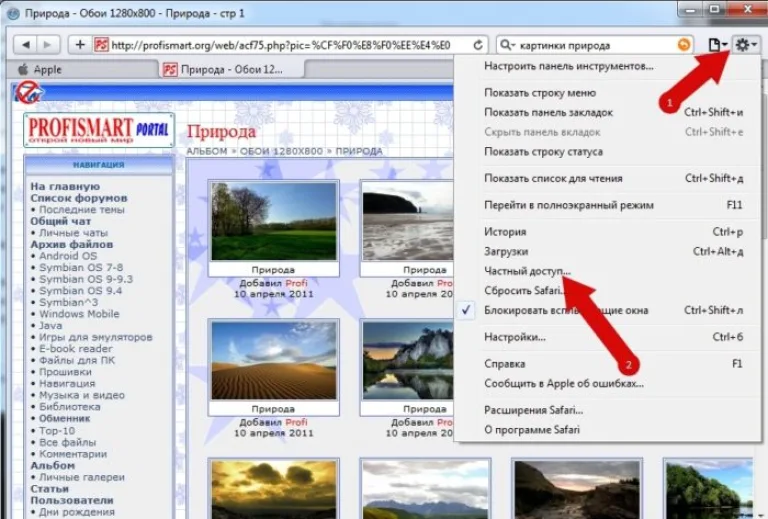Open the desert dunes nature thumbnail
The height and width of the screenshot is (519, 768).
[274, 360]
